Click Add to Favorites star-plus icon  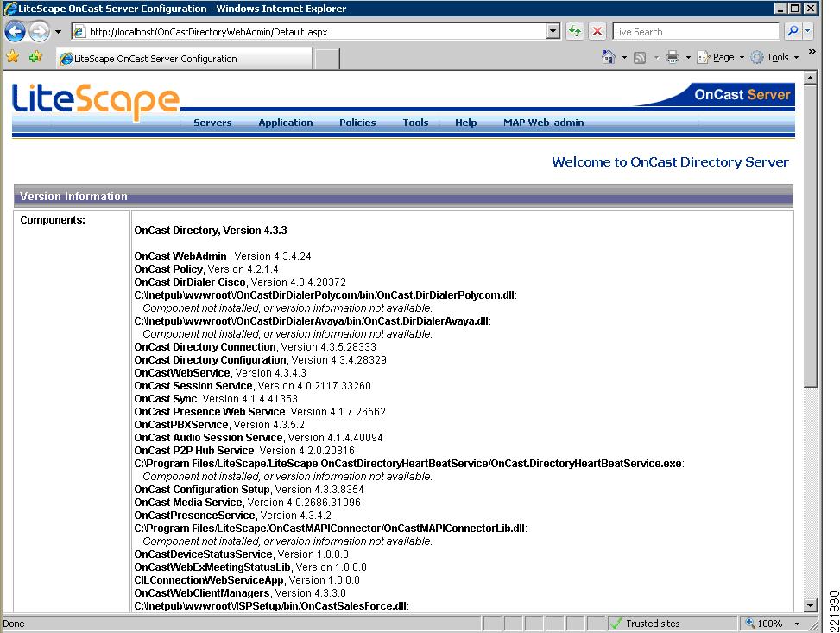(x=36, y=57)
